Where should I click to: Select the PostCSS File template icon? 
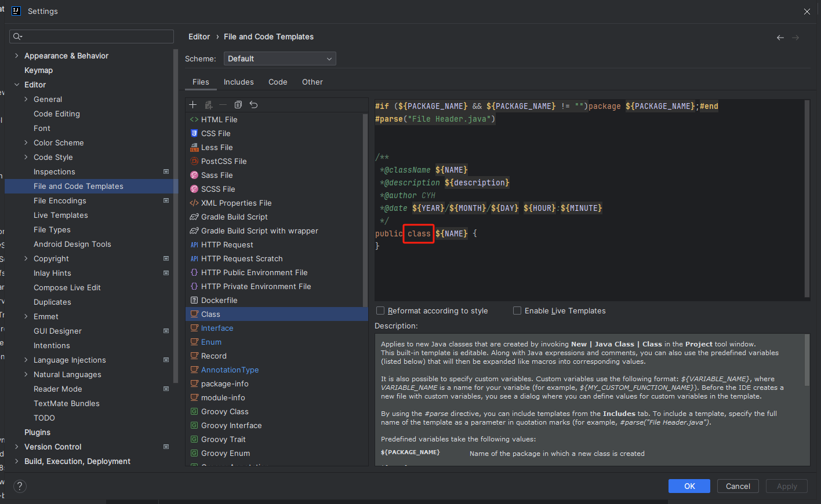[194, 161]
